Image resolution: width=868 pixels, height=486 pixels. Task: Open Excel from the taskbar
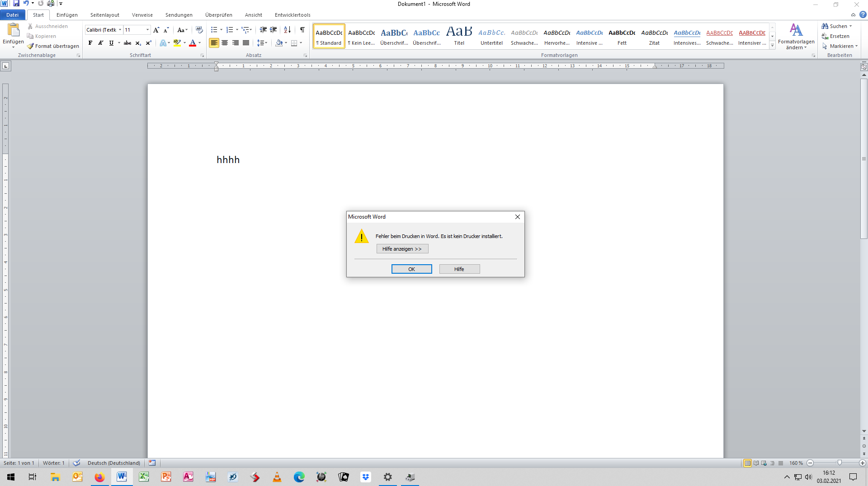[144, 477]
